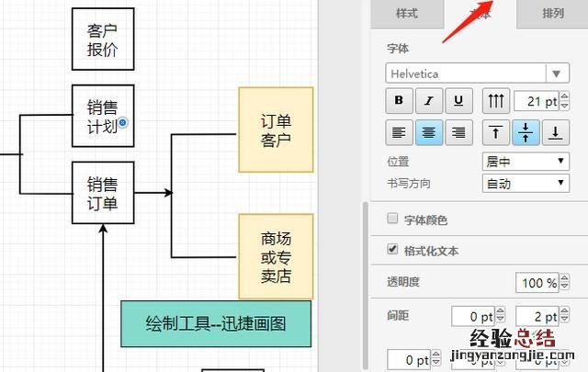The height and width of the screenshot is (372, 588).
Task: Click the 透明度 100 % field
Action: pos(537,282)
